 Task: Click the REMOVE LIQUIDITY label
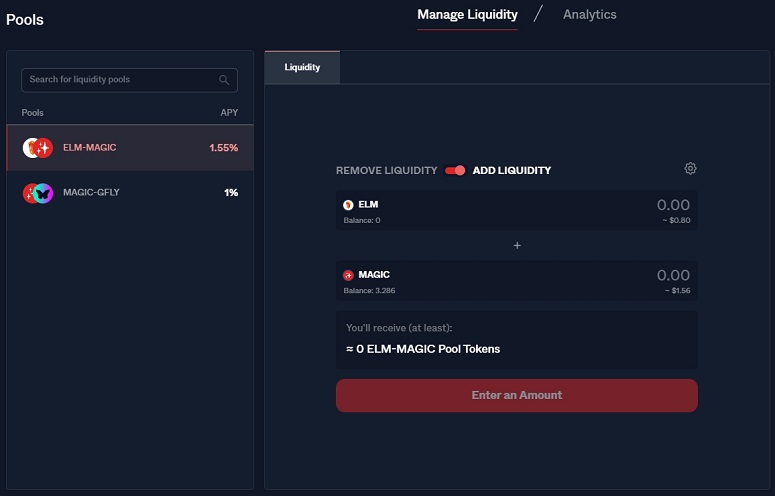[x=387, y=170]
